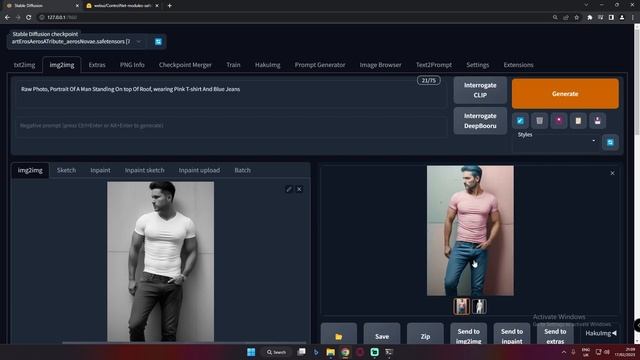Edit the input image with the pencil icon

pos(289,189)
